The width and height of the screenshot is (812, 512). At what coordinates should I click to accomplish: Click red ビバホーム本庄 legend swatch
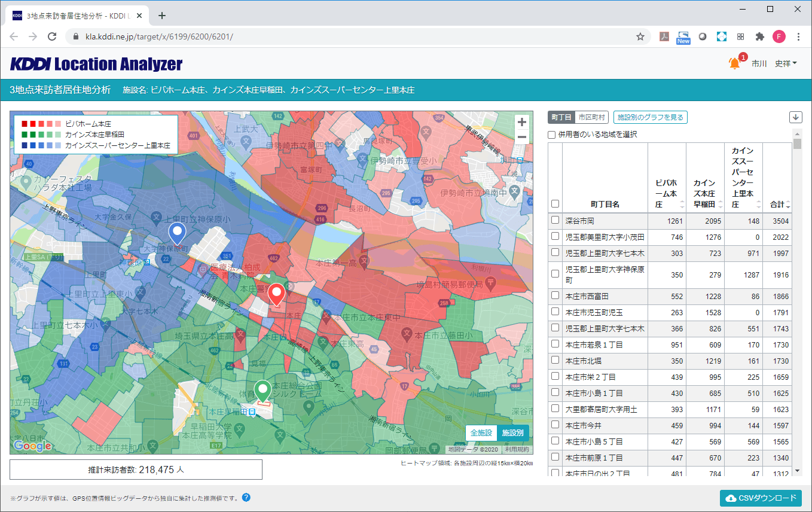pos(40,124)
